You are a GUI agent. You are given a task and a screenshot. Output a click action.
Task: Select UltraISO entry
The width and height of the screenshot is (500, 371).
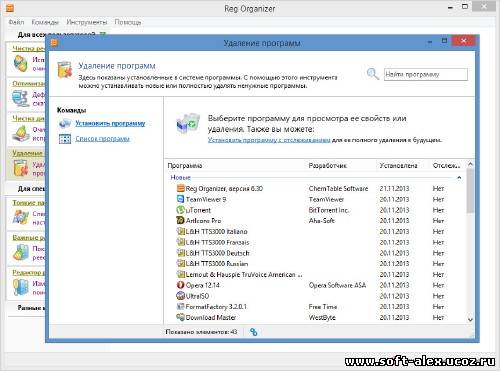click(x=197, y=296)
